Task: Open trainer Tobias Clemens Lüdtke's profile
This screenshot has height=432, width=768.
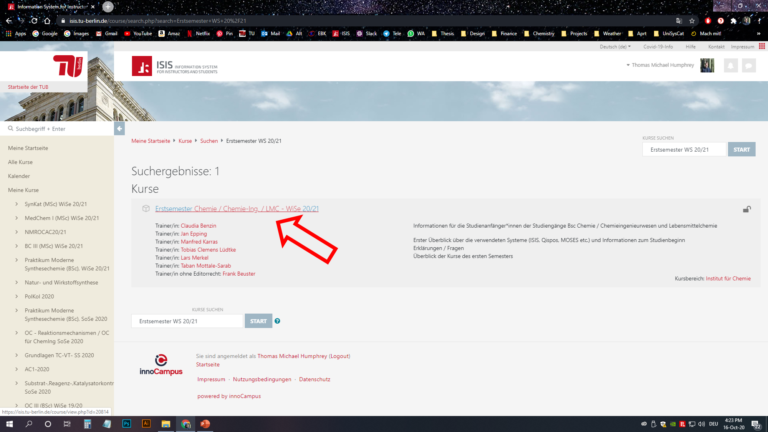Action: pos(208,250)
